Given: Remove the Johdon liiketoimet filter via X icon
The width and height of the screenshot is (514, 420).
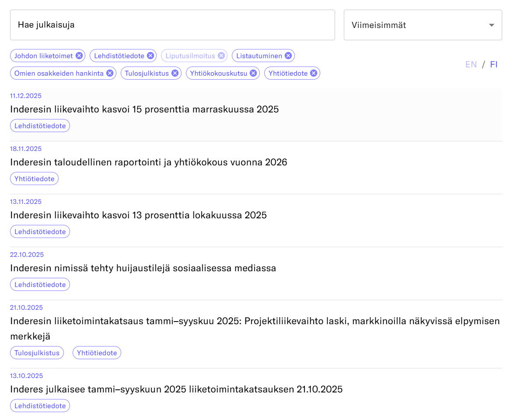Looking at the screenshot, I should (79, 56).
